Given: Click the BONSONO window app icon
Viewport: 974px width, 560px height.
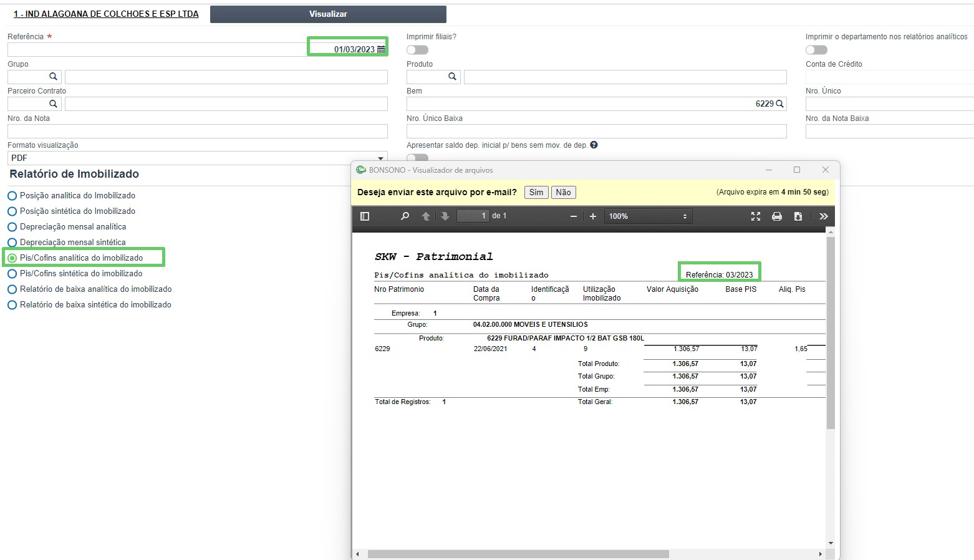Looking at the screenshot, I should [361, 170].
